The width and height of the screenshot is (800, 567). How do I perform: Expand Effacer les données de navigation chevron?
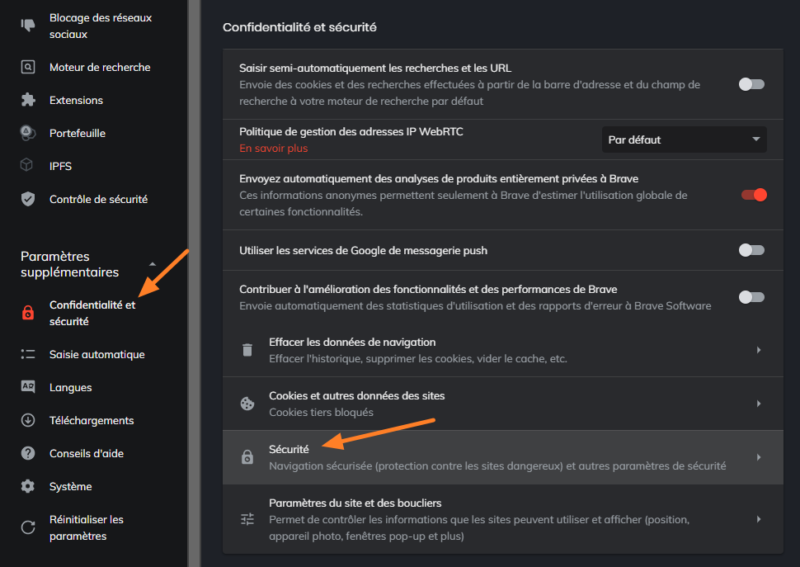[x=759, y=350]
